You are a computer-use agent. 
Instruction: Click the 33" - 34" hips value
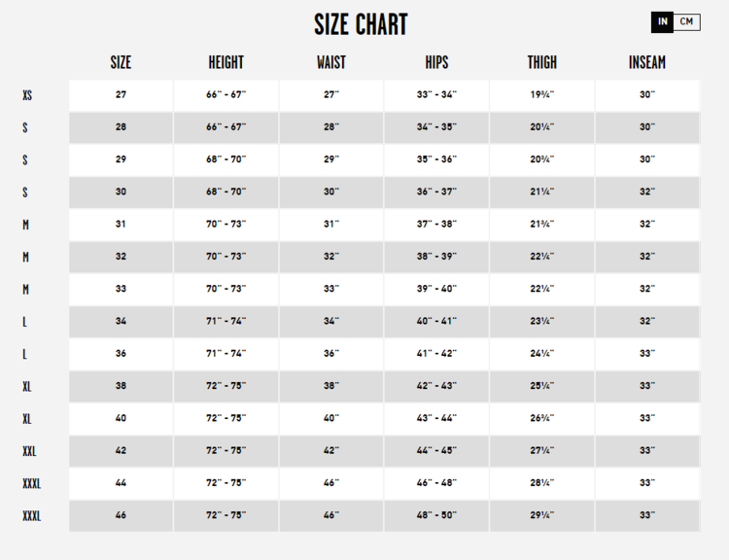coord(436,95)
